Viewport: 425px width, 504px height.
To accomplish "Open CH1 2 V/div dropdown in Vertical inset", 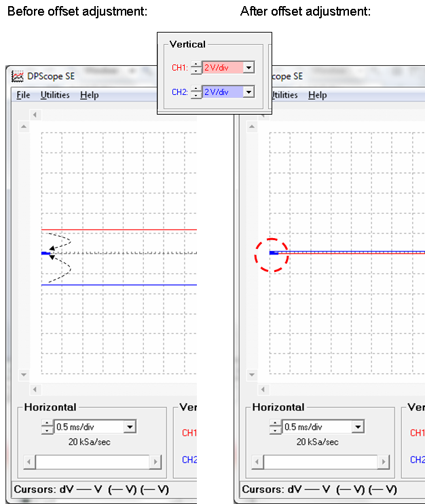I will coord(248,68).
